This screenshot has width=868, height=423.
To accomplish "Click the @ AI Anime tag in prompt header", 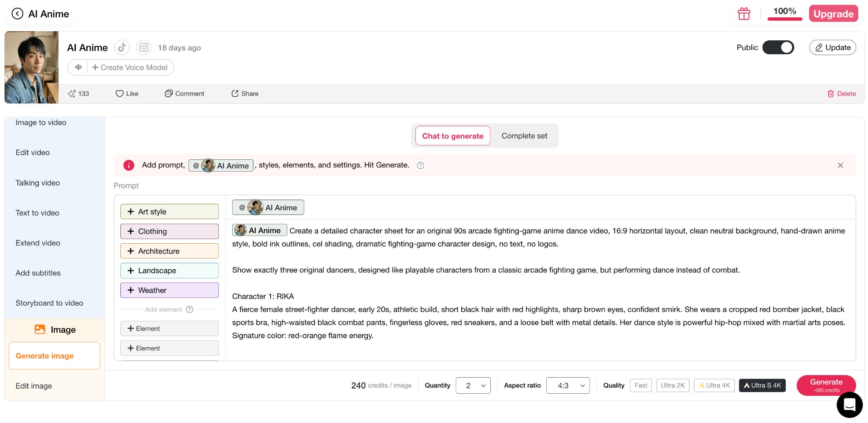I will pos(268,207).
